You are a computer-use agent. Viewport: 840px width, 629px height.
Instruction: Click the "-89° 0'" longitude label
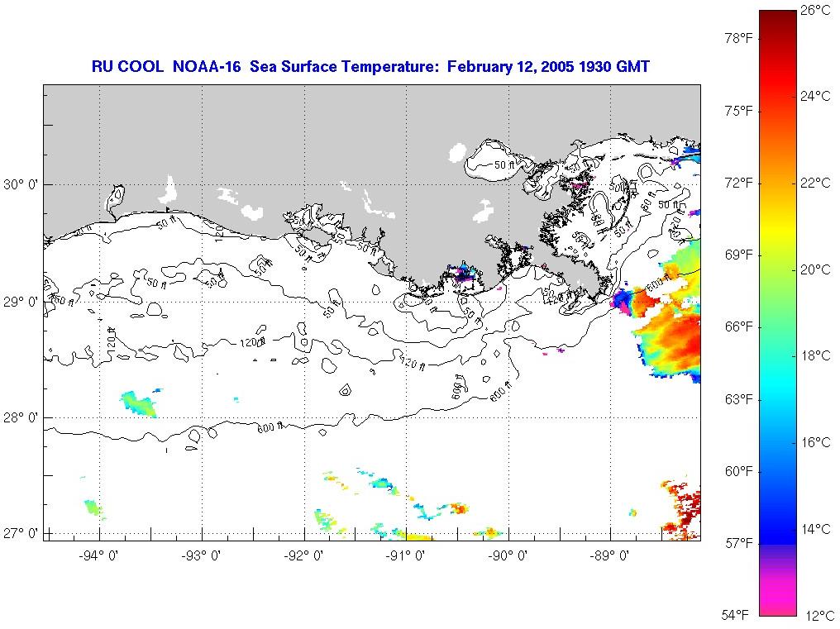610,555
